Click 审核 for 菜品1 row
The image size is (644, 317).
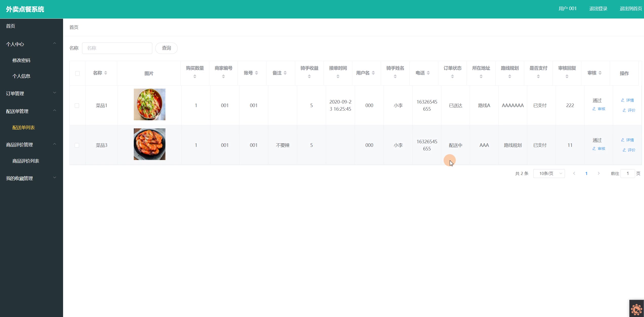[599, 109]
